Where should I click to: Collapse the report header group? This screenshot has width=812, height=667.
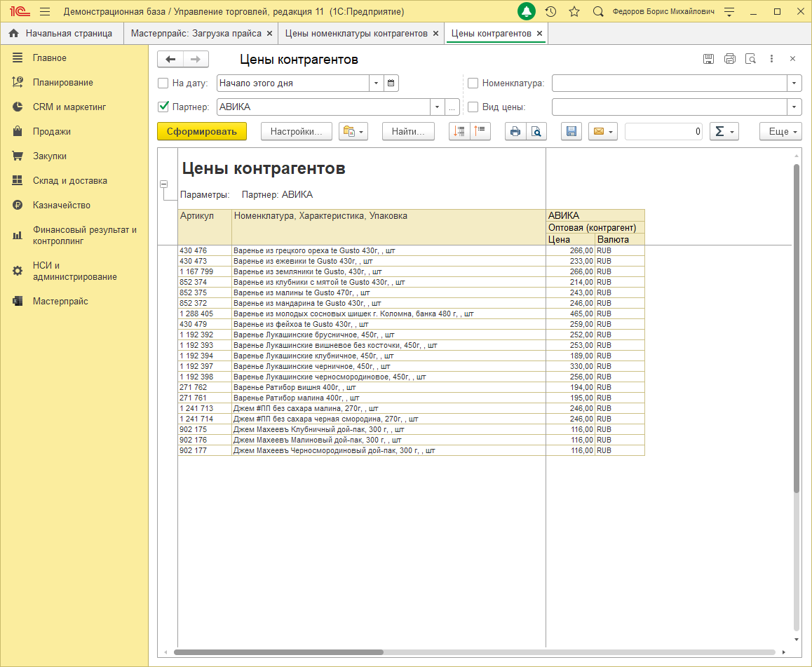pos(163,184)
